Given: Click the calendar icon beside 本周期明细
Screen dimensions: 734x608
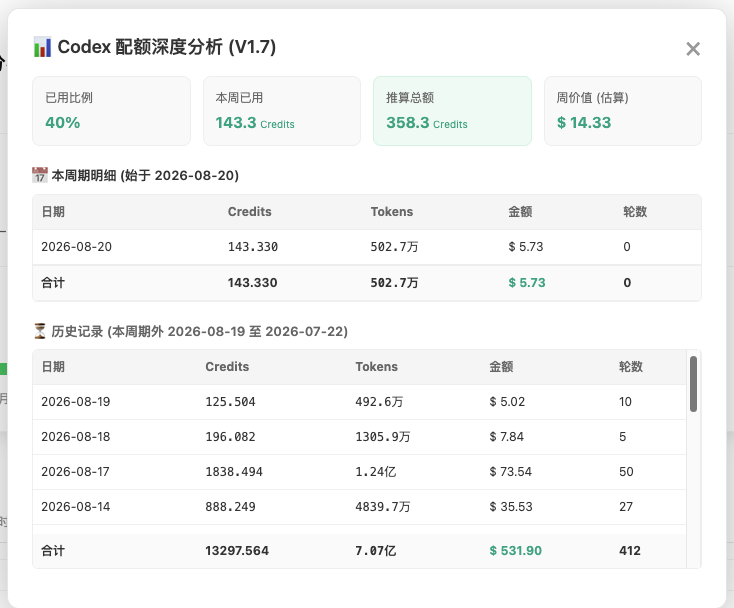Looking at the screenshot, I should pos(40,175).
